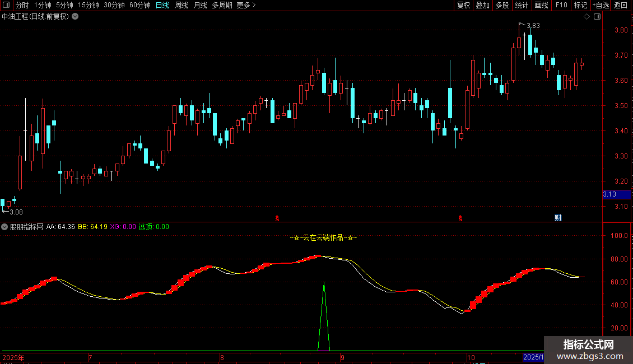The width and height of the screenshot is (633, 364).
Task: Click the 60.00 indicator axis label
Action: pos(619,282)
